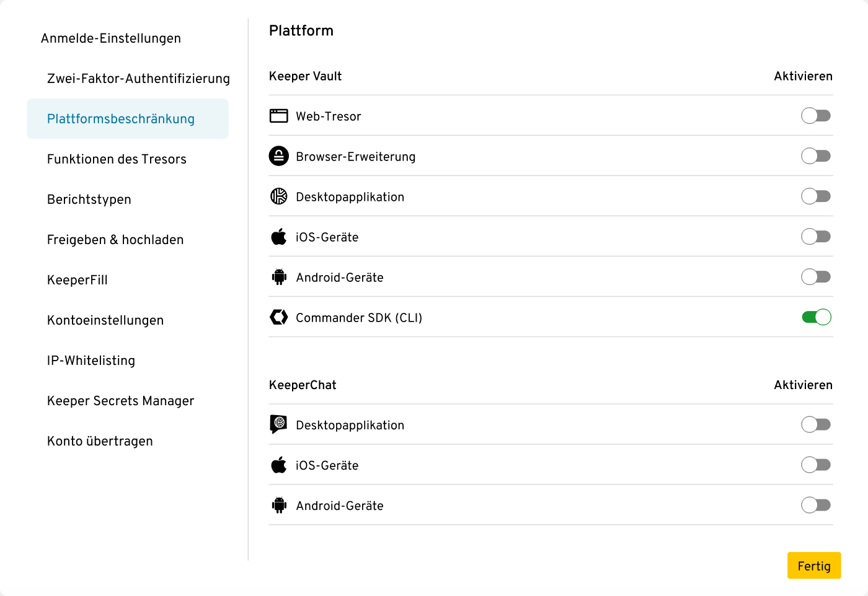Disable the Commander SDK (CLI) toggle
This screenshot has height=596, width=868.
(817, 317)
